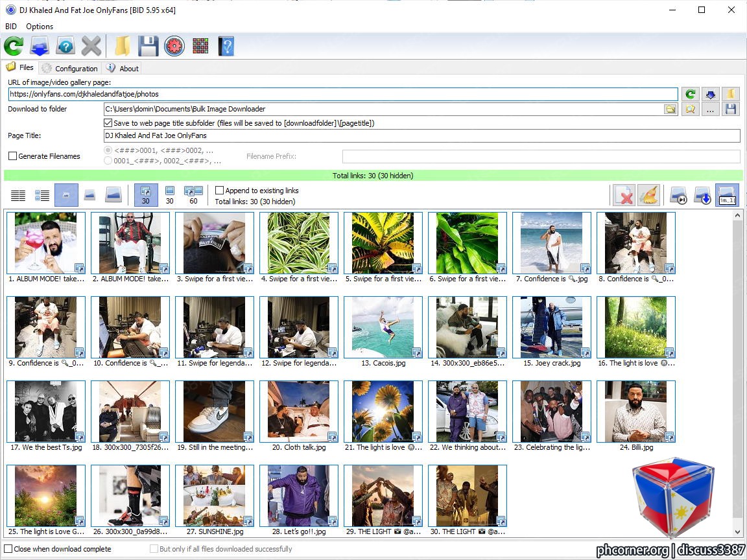Select thumbnail 30 THE LIGHT
The width and height of the screenshot is (747, 560).
coord(468,496)
